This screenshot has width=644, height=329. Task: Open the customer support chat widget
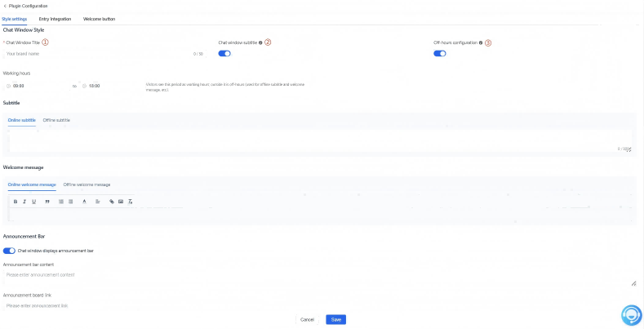pyautogui.click(x=631, y=315)
